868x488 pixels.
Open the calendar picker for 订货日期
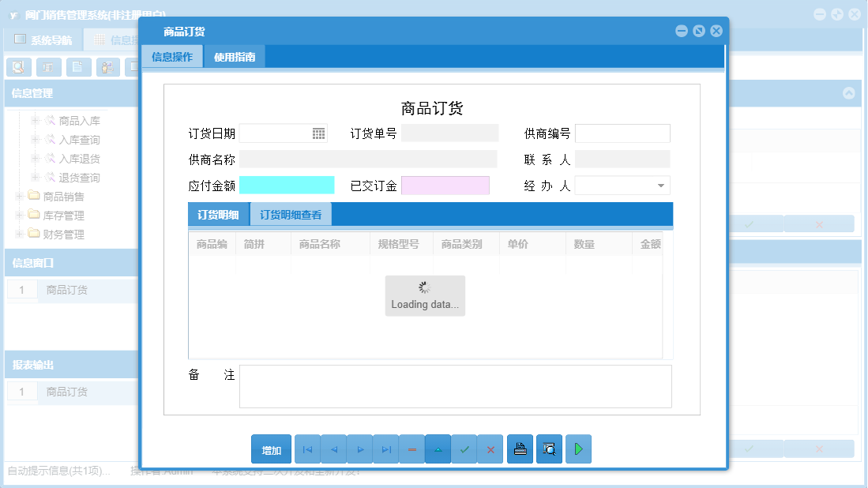(x=319, y=133)
